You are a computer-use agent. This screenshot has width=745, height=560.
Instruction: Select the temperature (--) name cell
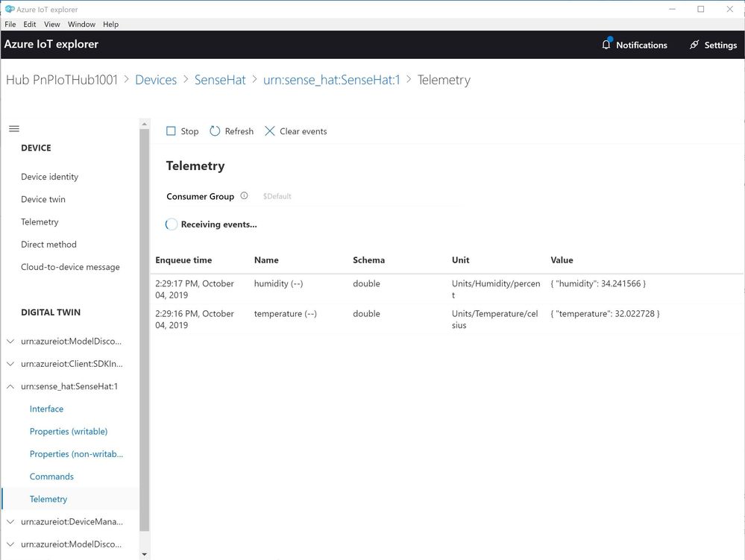[x=285, y=313]
